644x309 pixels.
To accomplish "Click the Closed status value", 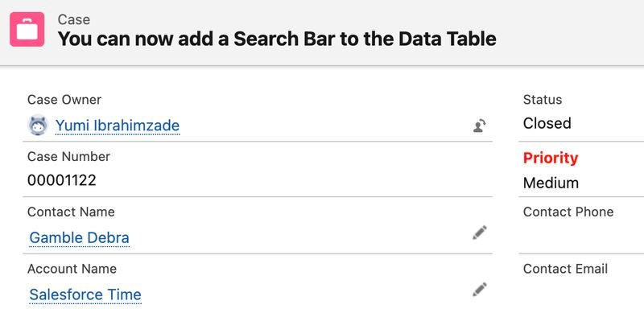I will [547, 123].
